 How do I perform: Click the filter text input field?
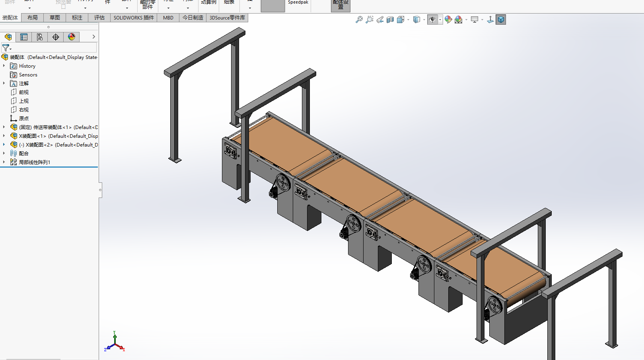pyautogui.click(x=54, y=48)
